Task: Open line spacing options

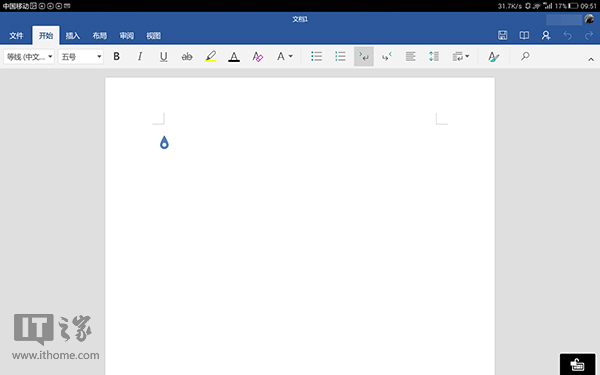Action: 434,57
